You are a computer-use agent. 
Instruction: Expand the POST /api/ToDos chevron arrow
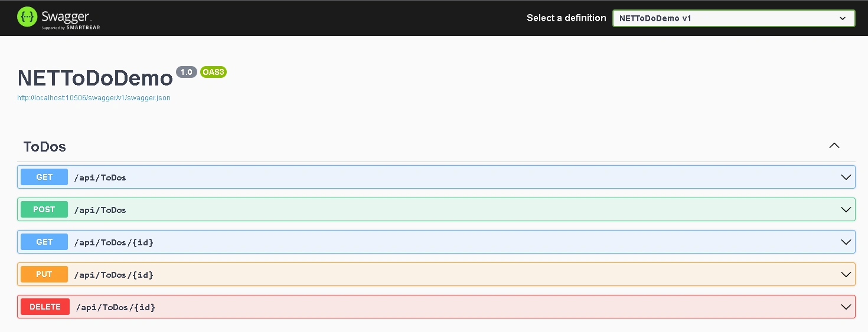(845, 209)
